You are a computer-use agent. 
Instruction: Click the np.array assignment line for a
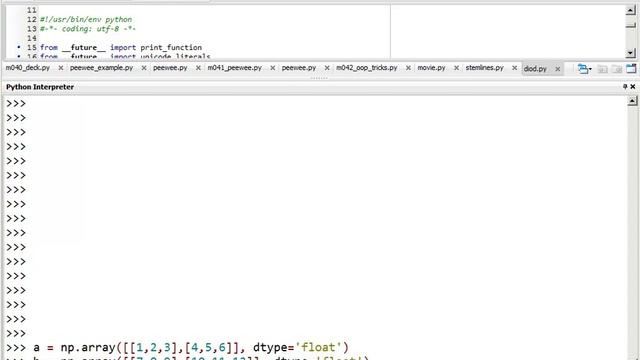tap(191, 347)
